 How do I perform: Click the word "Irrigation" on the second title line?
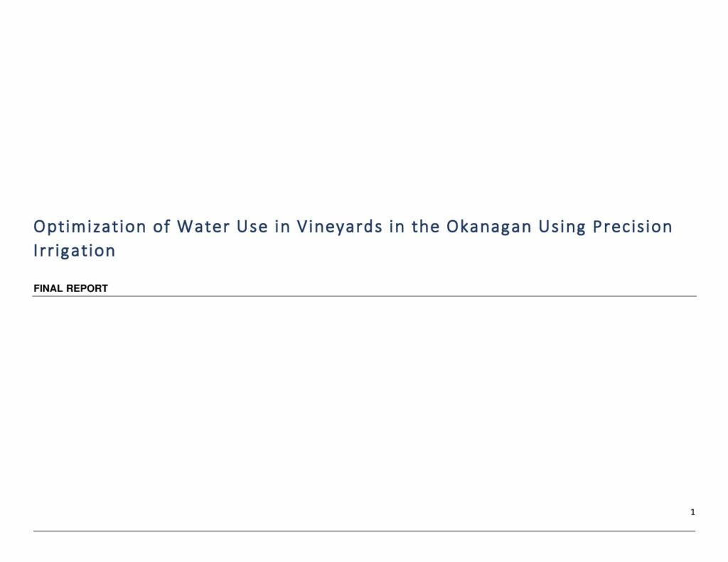(x=74, y=251)
